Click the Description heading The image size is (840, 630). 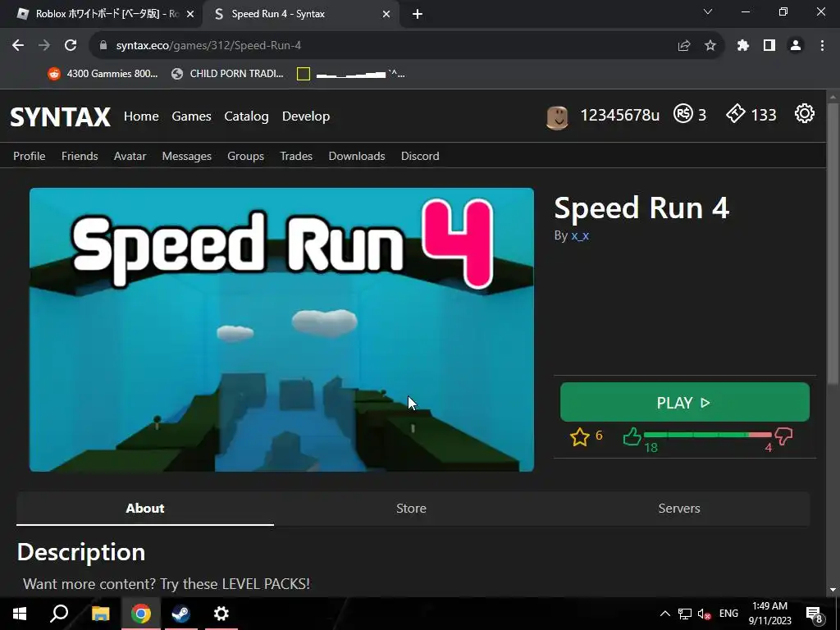click(x=81, y=552)
